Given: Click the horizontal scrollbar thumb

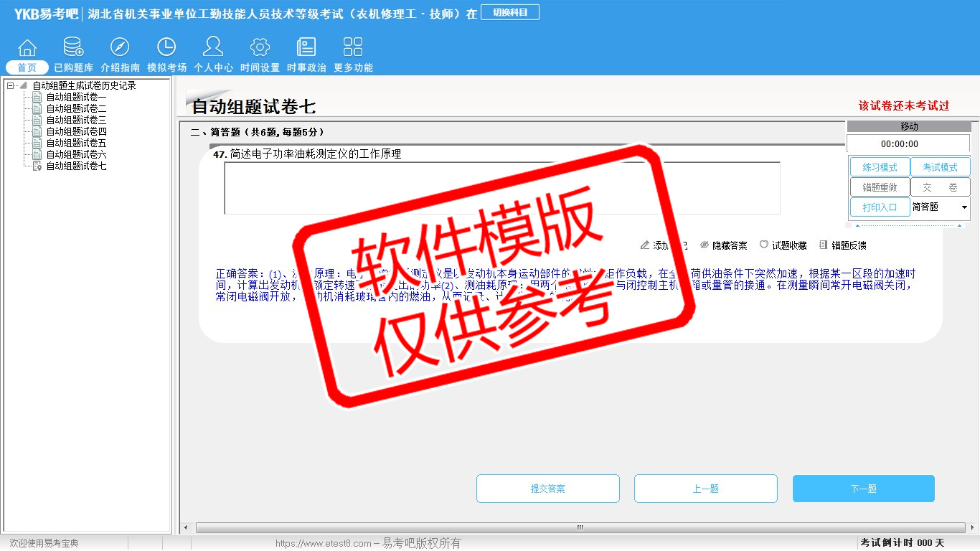Looking at the screenshot, I should (580, 528).
